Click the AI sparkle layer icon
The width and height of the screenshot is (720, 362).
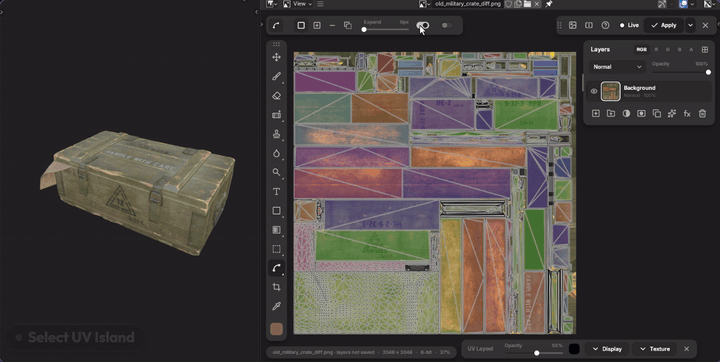tap(672, 113)
